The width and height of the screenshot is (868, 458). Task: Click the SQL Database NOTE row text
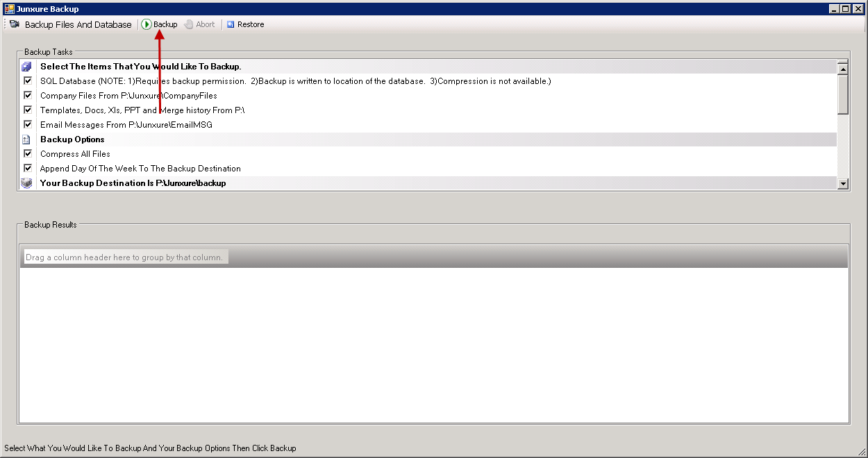(x=295, y=81)
